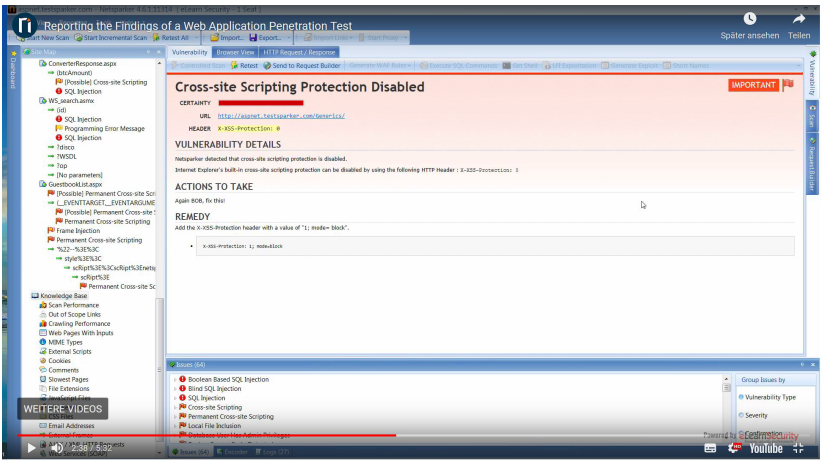Viewport: 826px width, 462px height.
Task: Open the video quality settings gear
Action: point(735,449)
